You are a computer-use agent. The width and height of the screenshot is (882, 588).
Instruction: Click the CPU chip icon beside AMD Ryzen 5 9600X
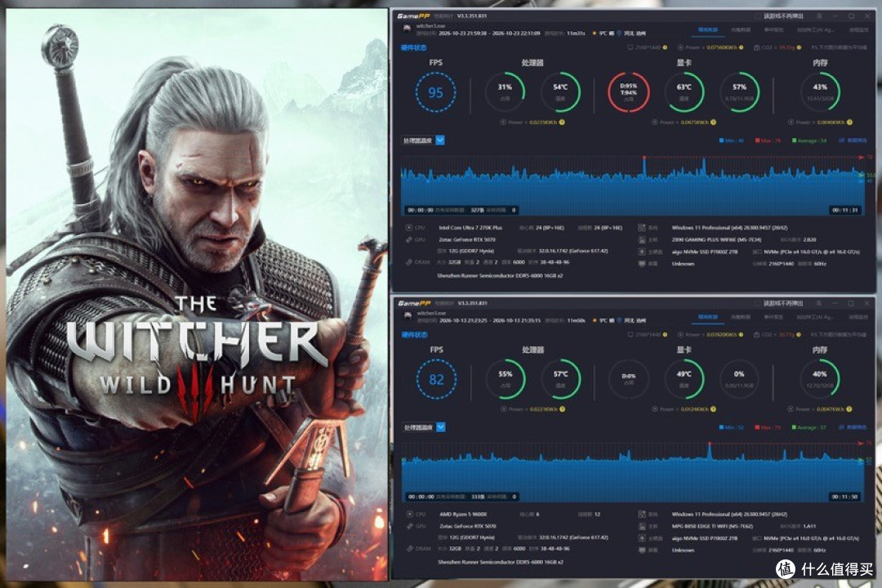point(409,514)
